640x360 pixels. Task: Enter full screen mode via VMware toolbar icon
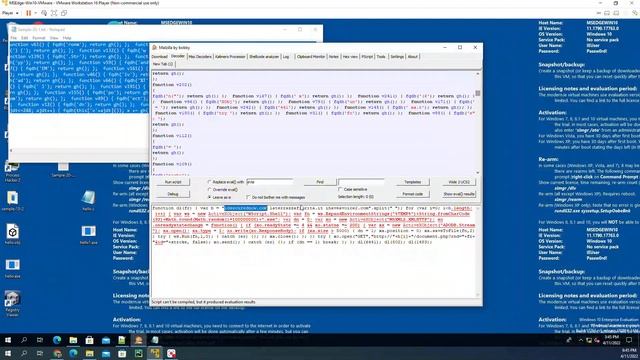(x=54, y=13)
